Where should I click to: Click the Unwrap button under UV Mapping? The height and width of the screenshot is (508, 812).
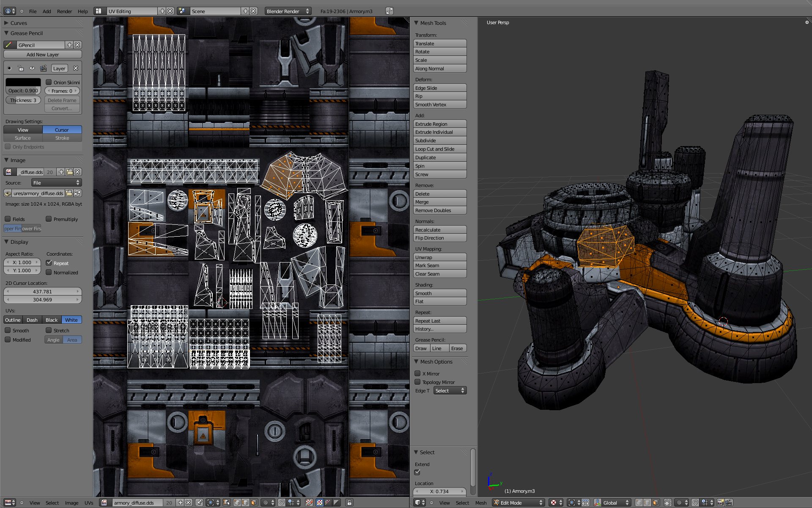click(x=440, y=257)
